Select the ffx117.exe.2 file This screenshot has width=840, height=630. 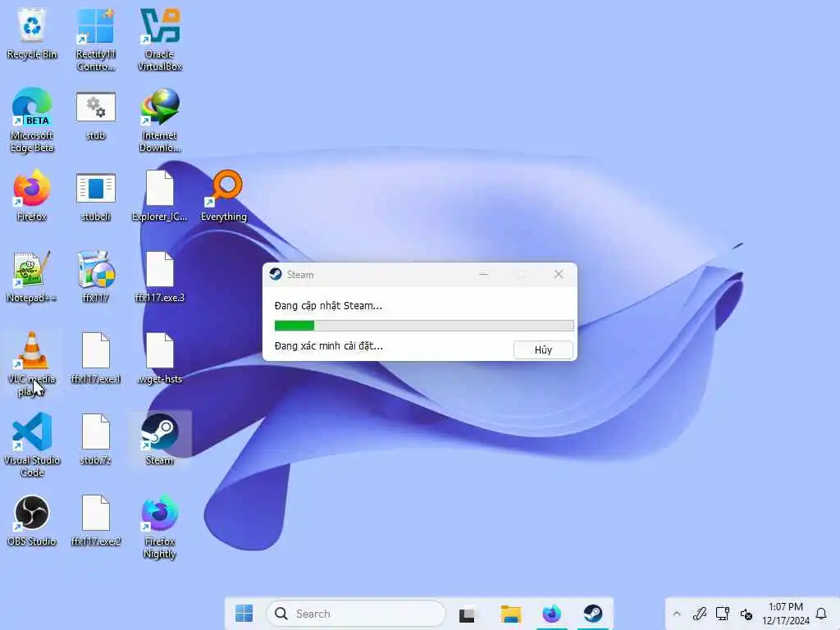(x=95, y=521)
